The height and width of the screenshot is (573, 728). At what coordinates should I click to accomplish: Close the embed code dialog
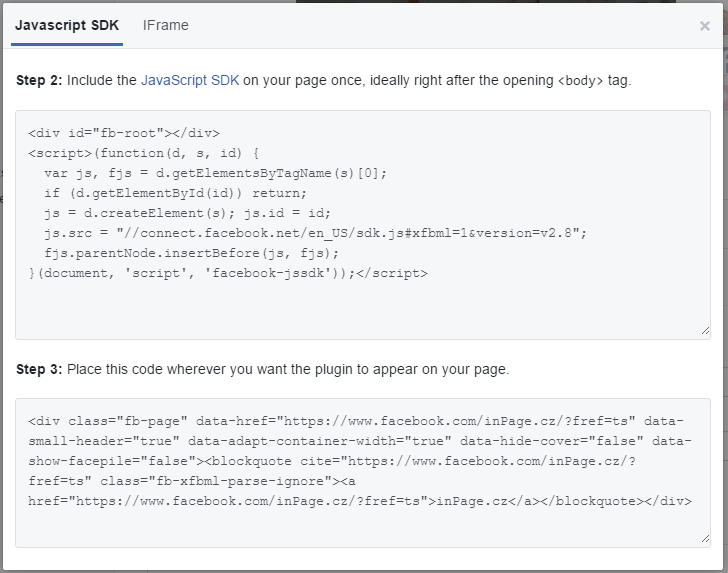click(704, 26)
